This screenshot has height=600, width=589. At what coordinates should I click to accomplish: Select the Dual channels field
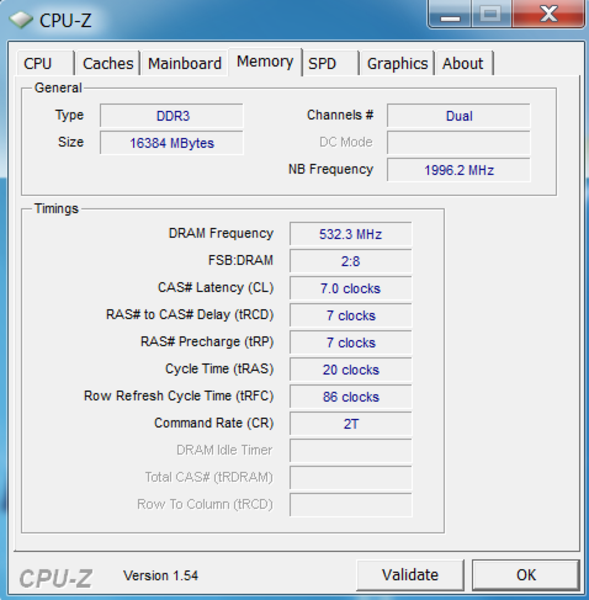(x=458, y=116)
